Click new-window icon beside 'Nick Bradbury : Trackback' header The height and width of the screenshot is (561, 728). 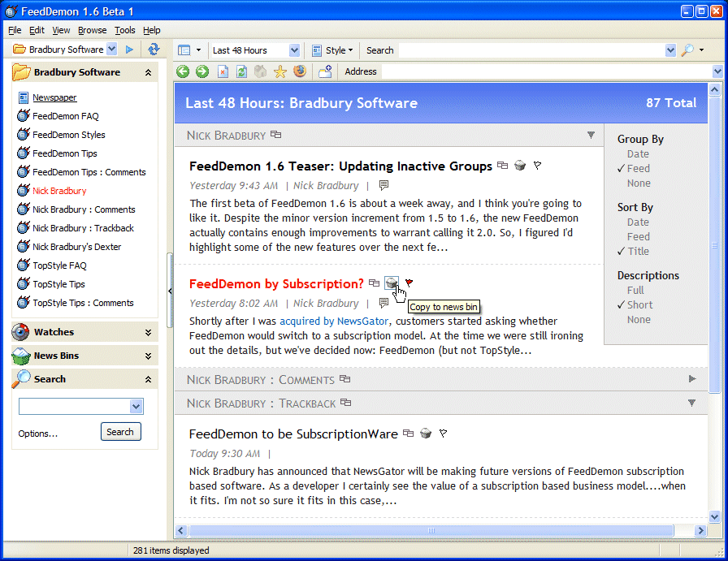pyautogui.click(x=345, y=403)
